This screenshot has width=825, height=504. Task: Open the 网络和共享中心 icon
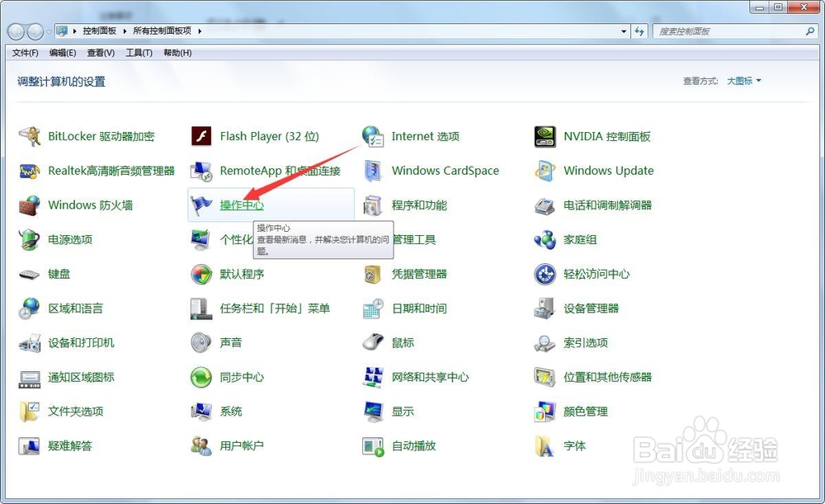[373, 377]
